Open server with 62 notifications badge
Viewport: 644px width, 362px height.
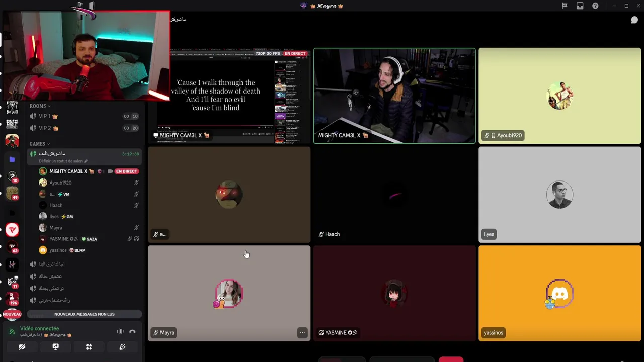point(12,247)
